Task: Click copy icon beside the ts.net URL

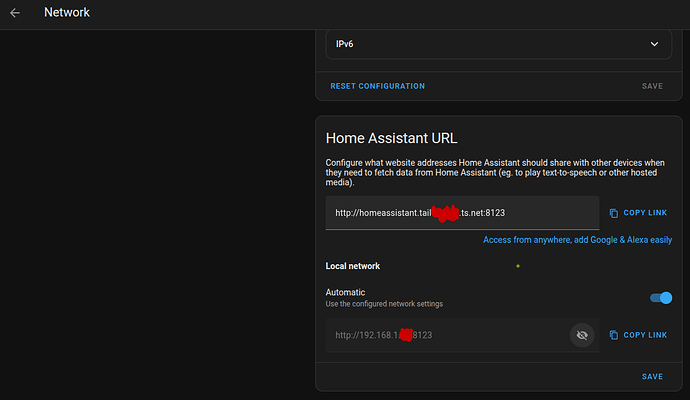Action: [613, 213]
